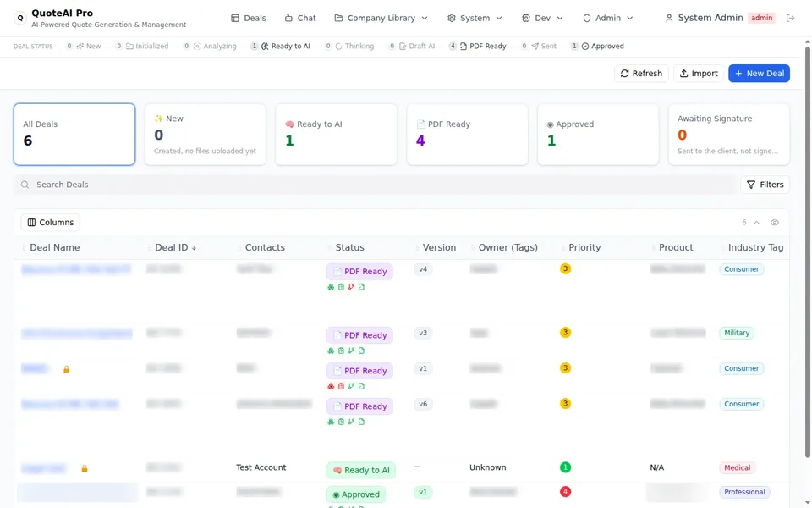Image resolution: width=812 pixels, height=508 pixels.
Task: Click the red clipboard icon in the locked v1 row
Action: tap(341, 386)
